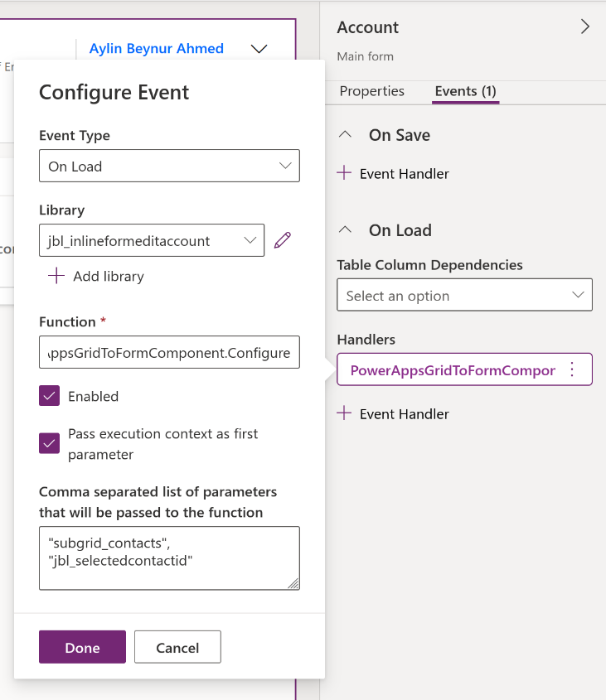Collapse the On Save section
Screen dimensions: 606x700
(x=345, y=134)
